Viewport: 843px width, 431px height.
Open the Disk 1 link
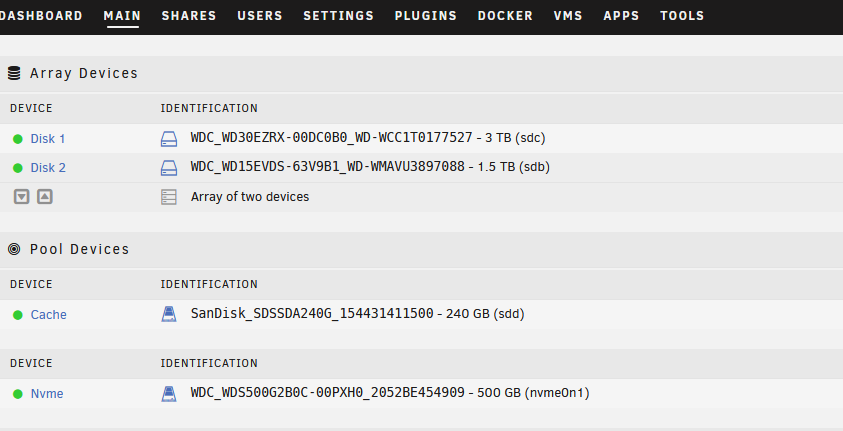pyautogui.click(x=48, y=139)
